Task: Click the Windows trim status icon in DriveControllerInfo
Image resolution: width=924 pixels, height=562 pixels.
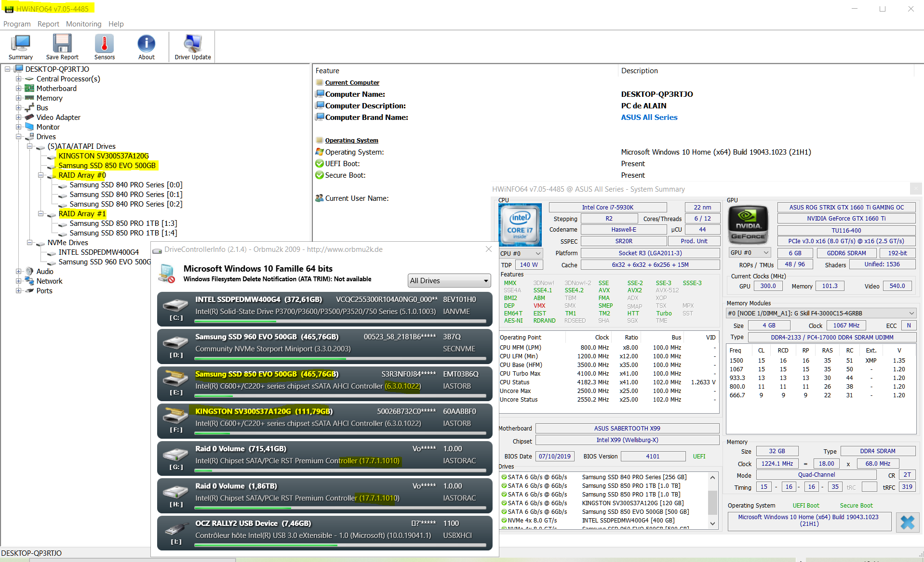Action: (167, 273)
